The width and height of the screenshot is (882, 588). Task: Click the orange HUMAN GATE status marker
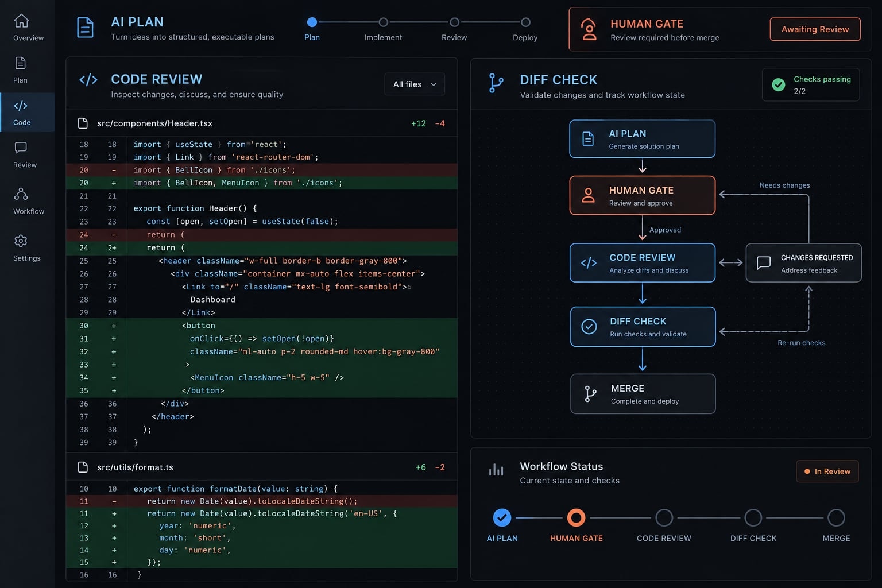pyautogui.click(x=576, y=518)
